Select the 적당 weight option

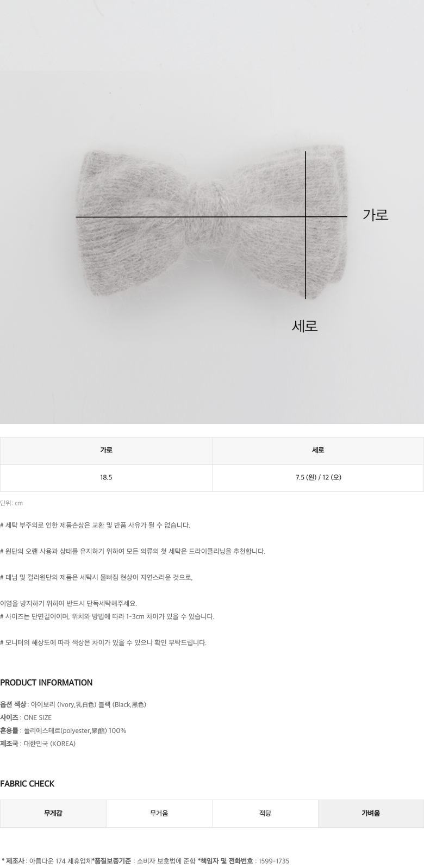[x=265, y=814]
